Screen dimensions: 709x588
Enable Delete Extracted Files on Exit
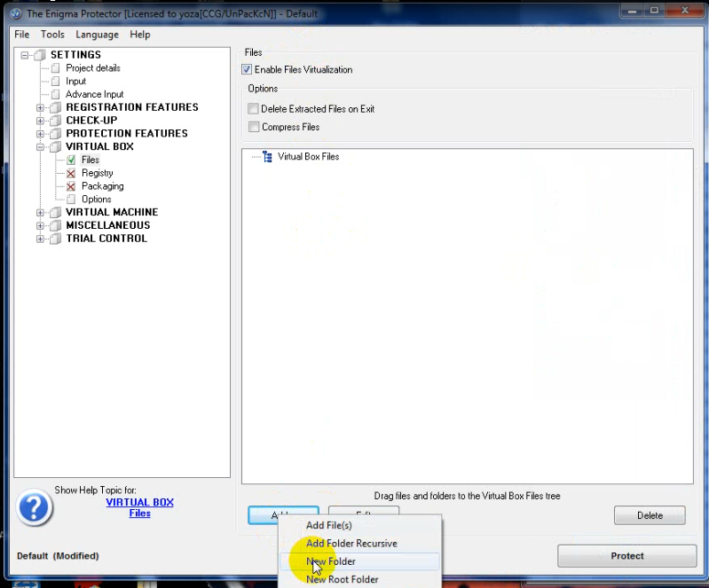pos(254,109)
